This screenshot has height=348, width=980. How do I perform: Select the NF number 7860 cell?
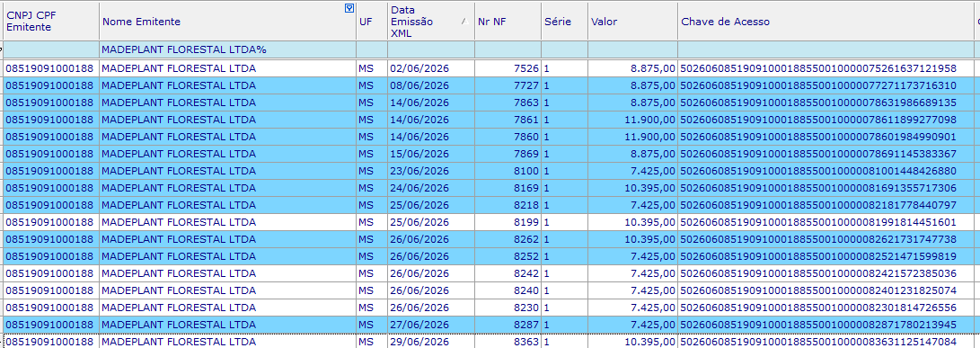click(x=508, y=137)
